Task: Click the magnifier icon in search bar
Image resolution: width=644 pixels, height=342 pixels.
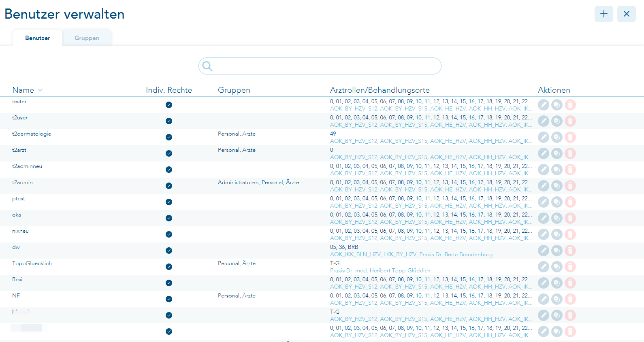Action: [207, 66]
